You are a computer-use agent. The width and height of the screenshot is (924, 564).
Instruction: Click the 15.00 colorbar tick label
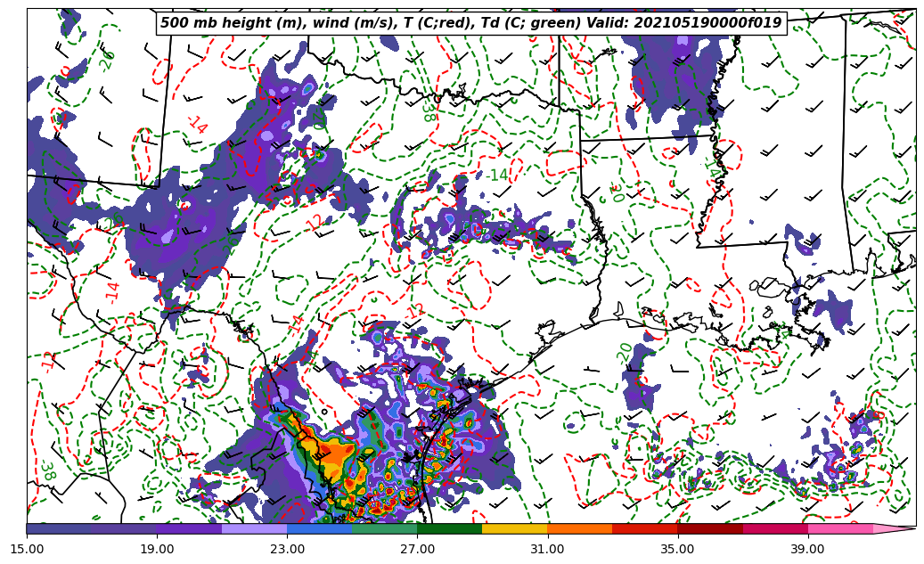(27, 549)
